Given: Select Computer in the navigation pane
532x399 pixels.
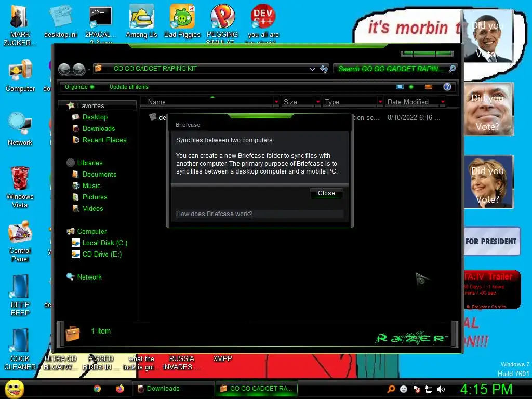Looking at the screenshot, I should click(x=91, y=231).
